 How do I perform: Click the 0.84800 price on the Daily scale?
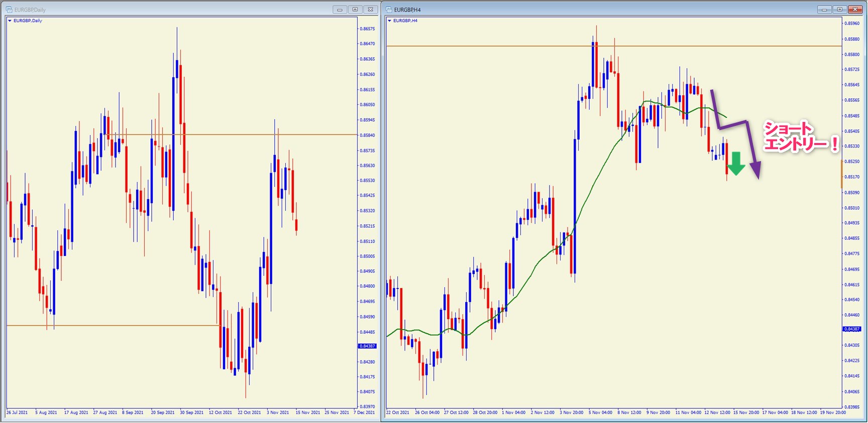368,286
